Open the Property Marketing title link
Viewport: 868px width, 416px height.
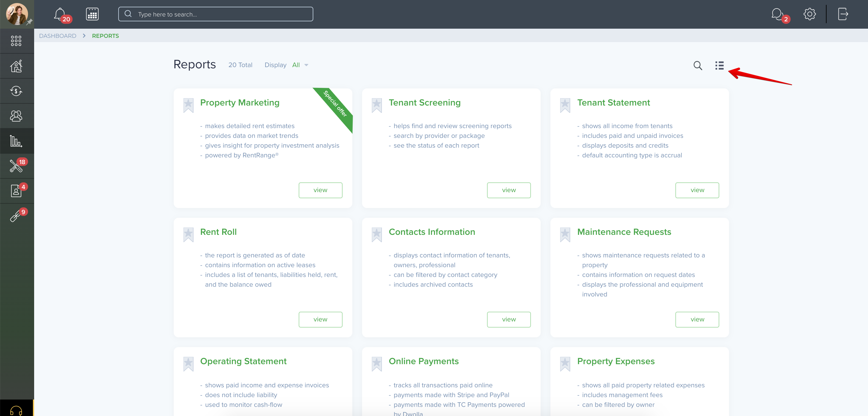click(x=240, y=102)
